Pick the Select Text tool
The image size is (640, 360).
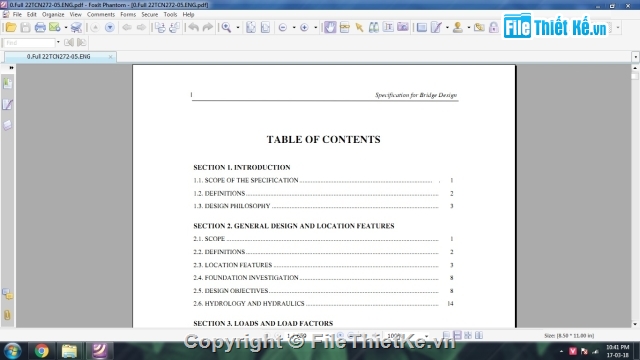[x=388, y=27]
